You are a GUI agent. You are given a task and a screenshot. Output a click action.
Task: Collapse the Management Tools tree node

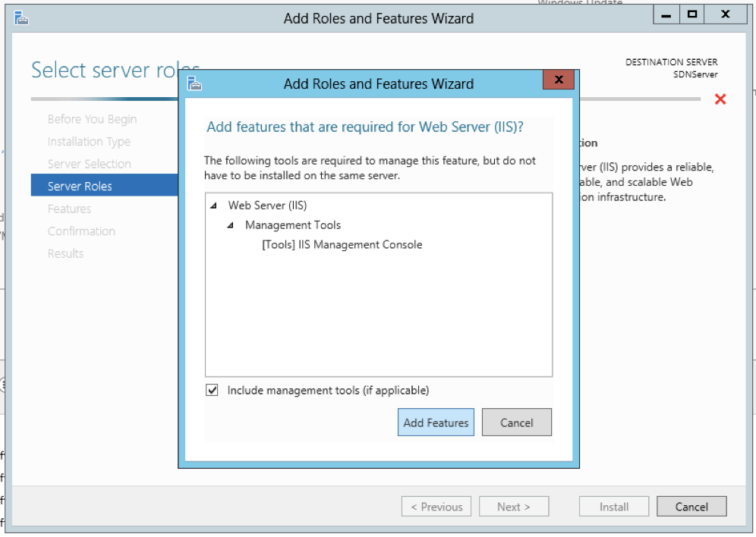231,225
